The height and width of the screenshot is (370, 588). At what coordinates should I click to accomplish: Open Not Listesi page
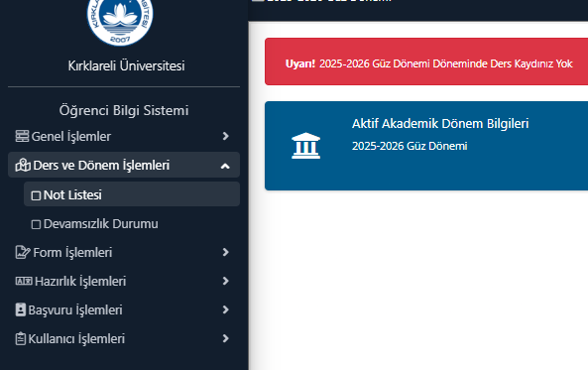(x=132, y=194)
